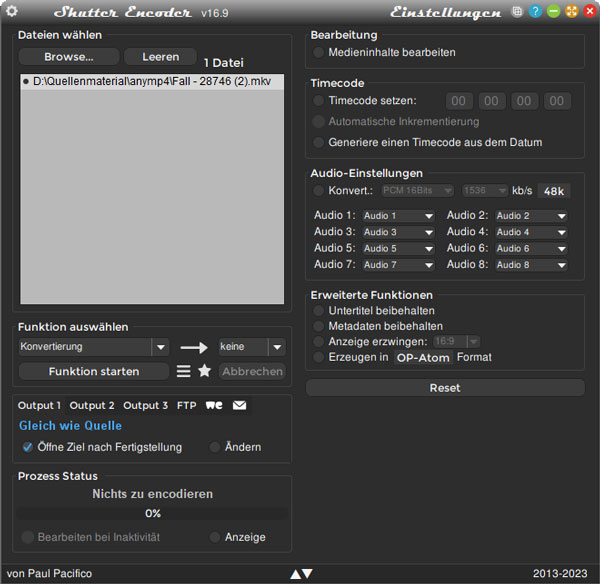Toggle Erzeugen in OP-Atom Format
This screenshot has width=600, height=584.
(x=318, y=357)
